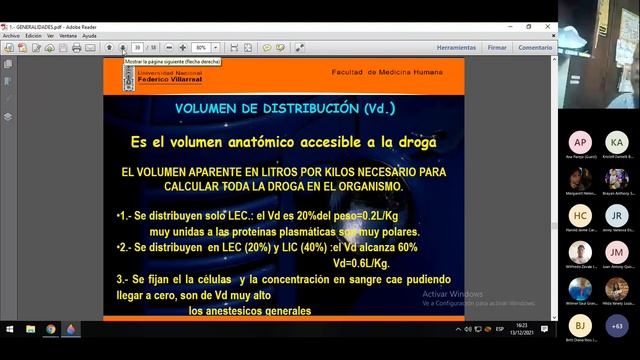
Task: Click the ESP language indicator
Action: coord(500,329)
